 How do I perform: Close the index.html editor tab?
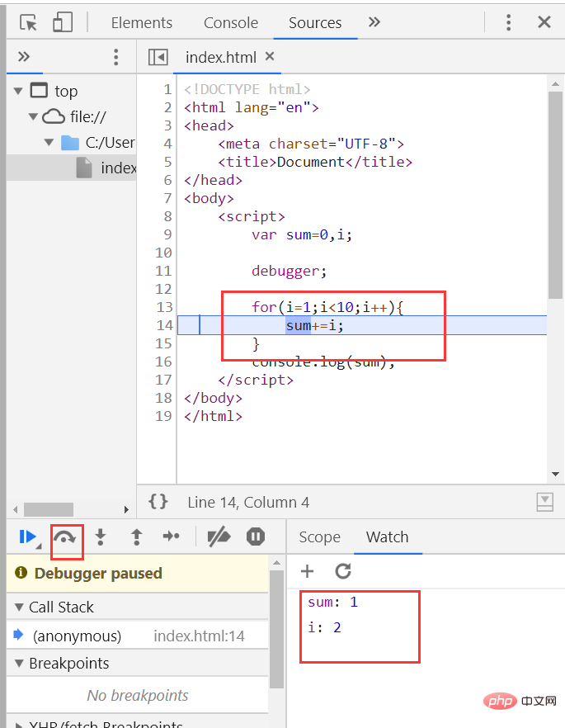[270, 56]
